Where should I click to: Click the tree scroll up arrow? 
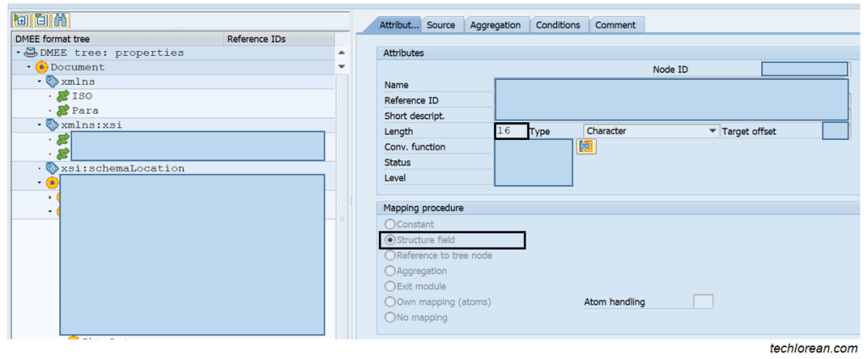tap(342, 53)
